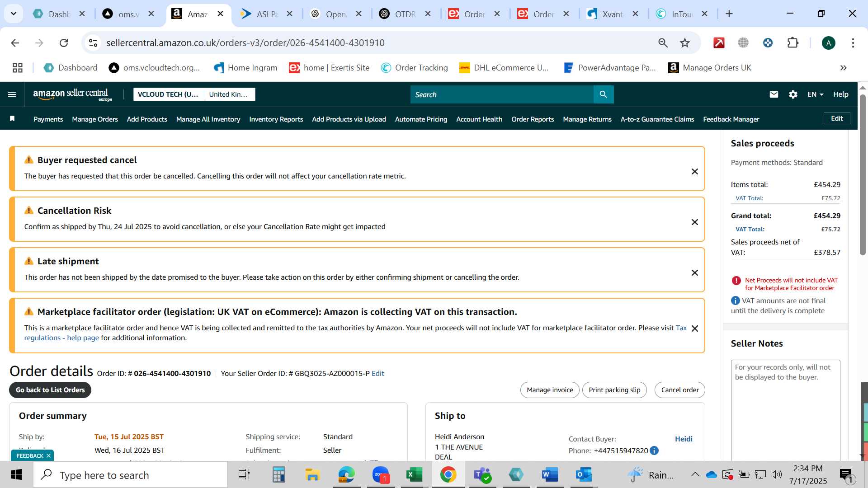
Task: Click the Chrome profile avatar A
Action: [x=828, y=43]
